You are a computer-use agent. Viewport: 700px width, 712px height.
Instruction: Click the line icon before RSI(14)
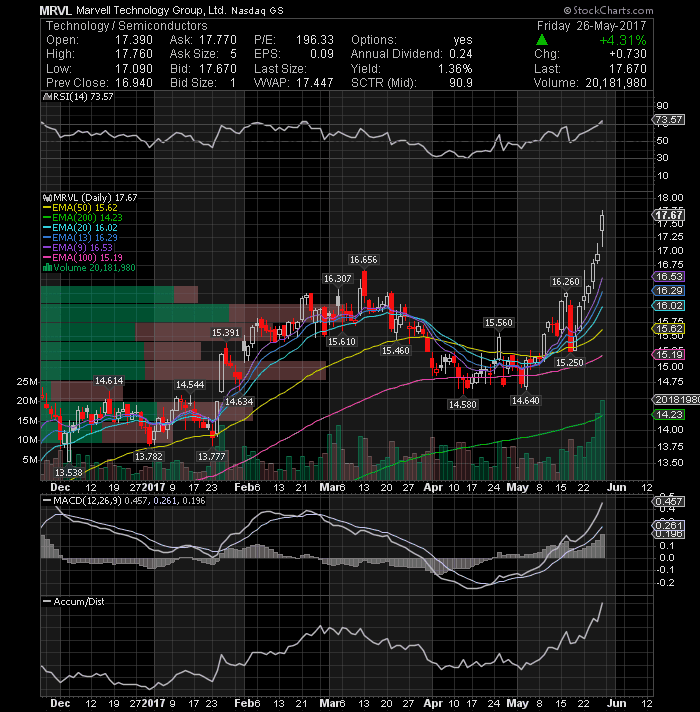(47, 97)
